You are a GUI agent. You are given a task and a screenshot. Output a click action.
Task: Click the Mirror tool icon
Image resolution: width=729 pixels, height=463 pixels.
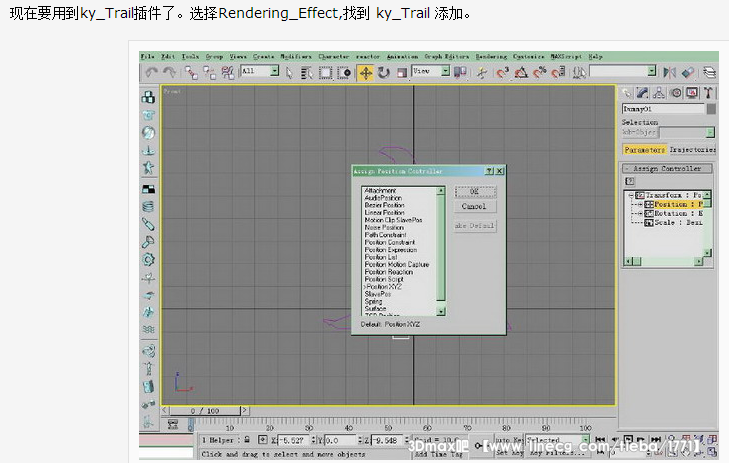(670, 73)
